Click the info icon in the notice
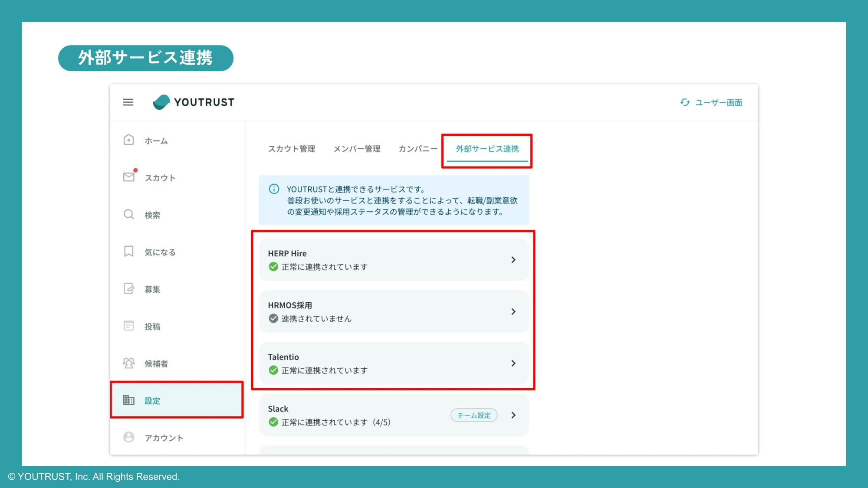 coord(274,189)
